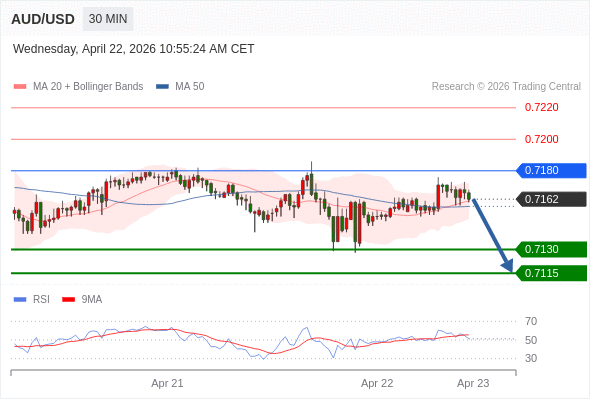This screenshot has height=400, width=590.
Task: Click the RSI 30 level label
Action: click(x=531, y=358)
